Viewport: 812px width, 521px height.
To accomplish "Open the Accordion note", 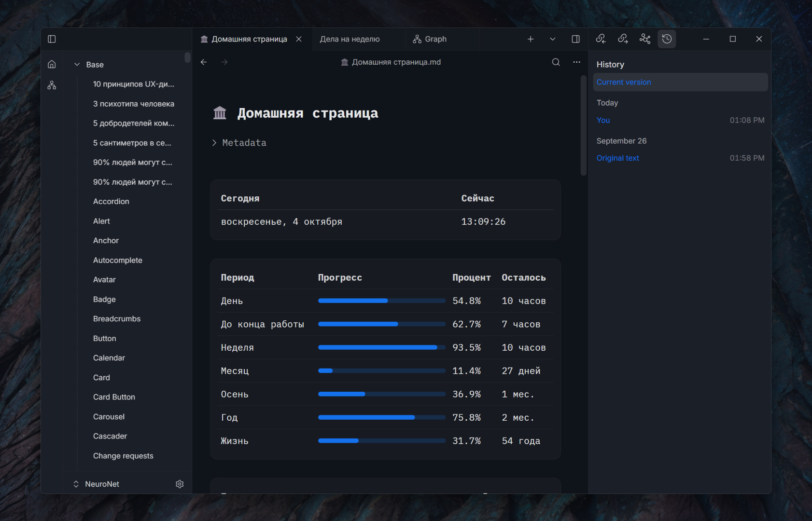I will click(x=111, y=201).
